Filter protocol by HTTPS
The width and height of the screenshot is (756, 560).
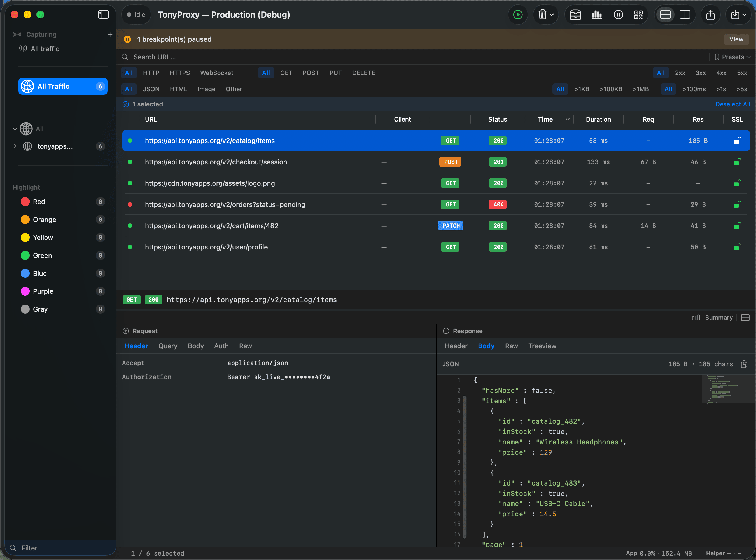point(180,73)
